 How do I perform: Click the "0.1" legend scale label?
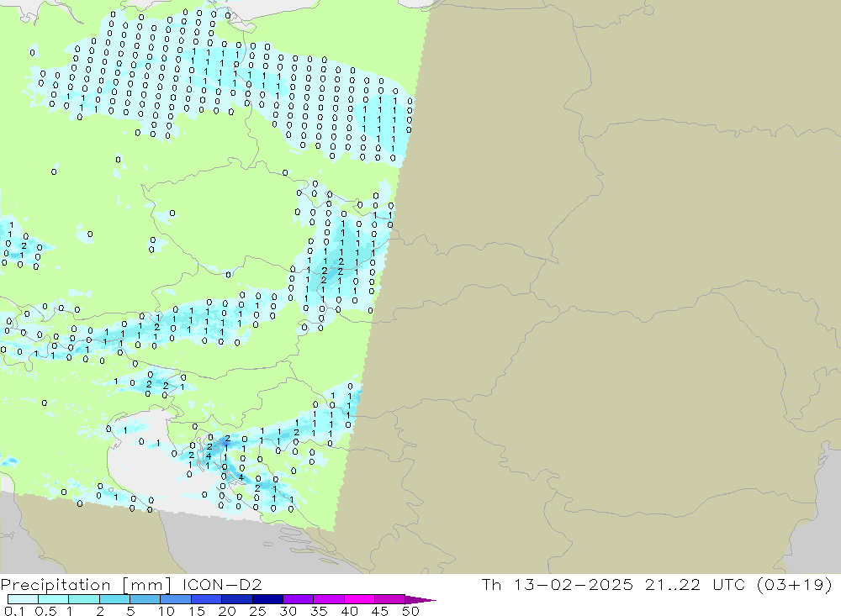14,611
